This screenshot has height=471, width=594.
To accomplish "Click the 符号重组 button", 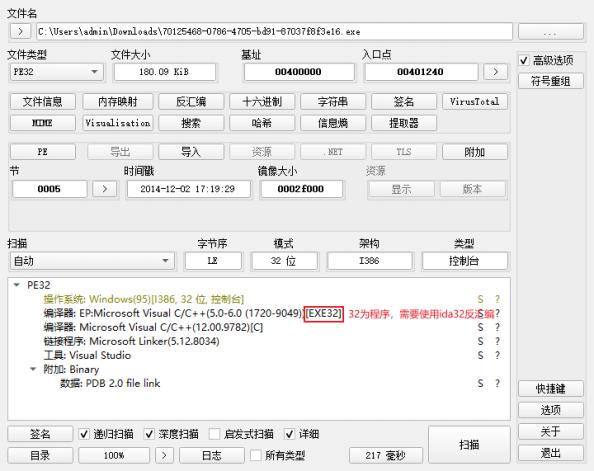I will pyautogui.click(x=550, y=81).
